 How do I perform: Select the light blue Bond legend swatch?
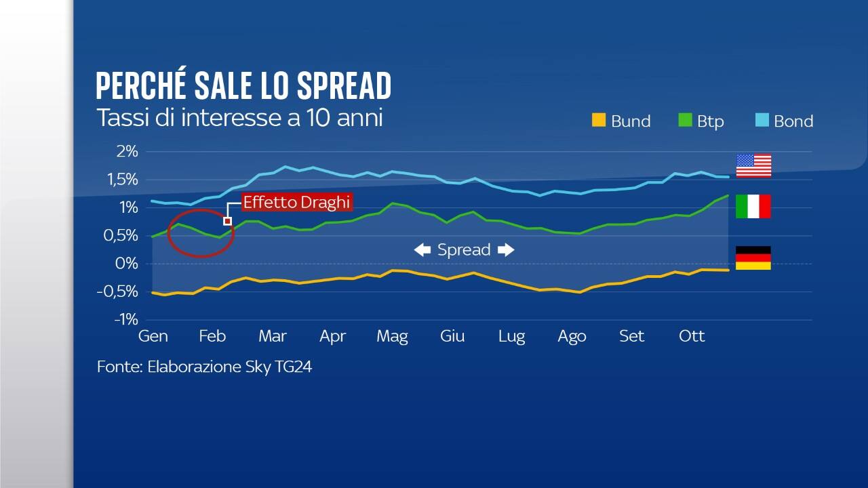pyautogui.click(x=762, y=121)
